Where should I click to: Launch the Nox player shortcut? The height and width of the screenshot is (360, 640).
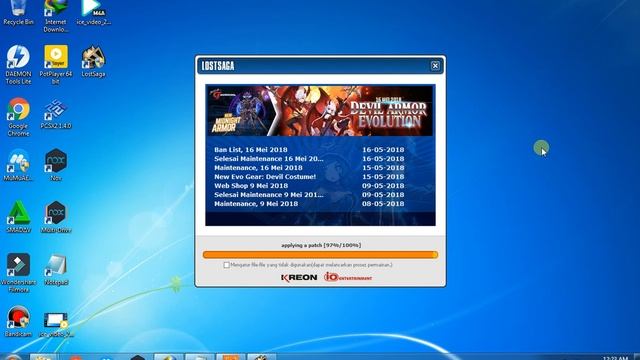56,165
